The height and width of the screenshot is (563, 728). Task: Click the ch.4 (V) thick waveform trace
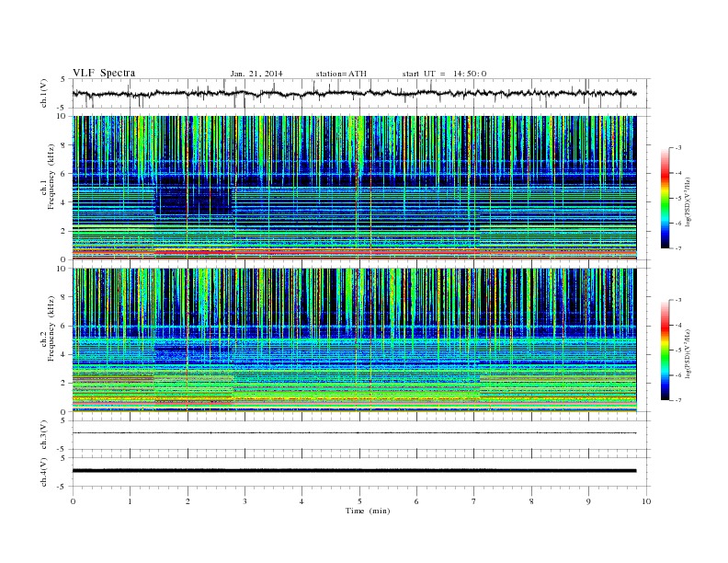click(354, 471)
